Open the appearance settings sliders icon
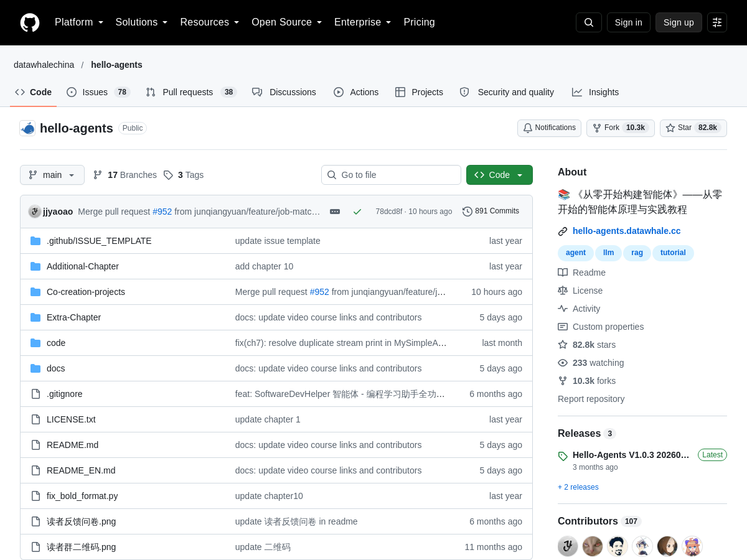The height and width of the screenshot is (560, 747). point(717,22)
